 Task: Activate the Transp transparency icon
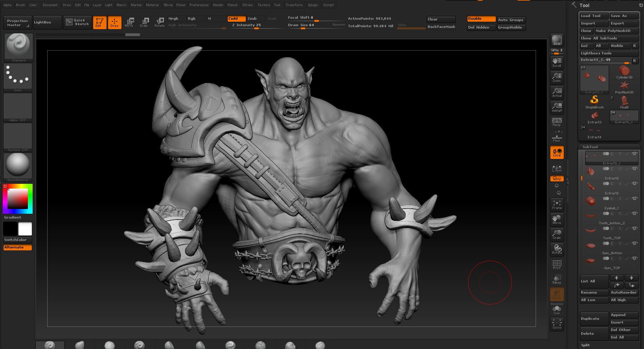click(x=557, y=279)
